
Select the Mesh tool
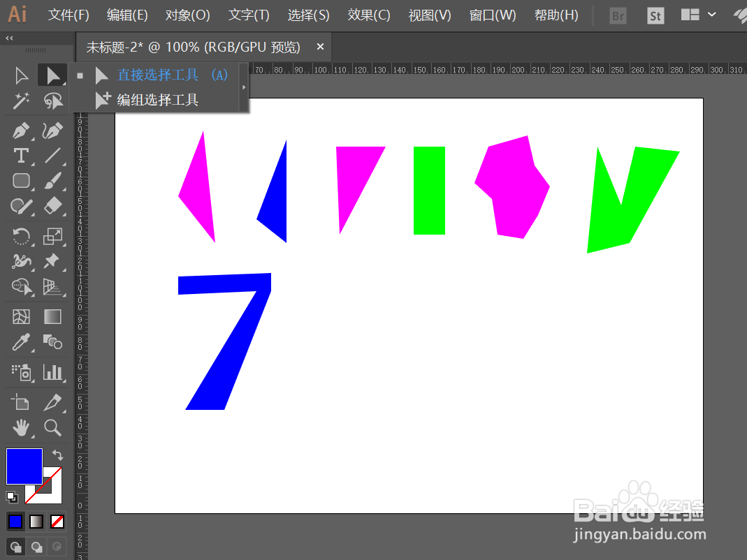21,317
